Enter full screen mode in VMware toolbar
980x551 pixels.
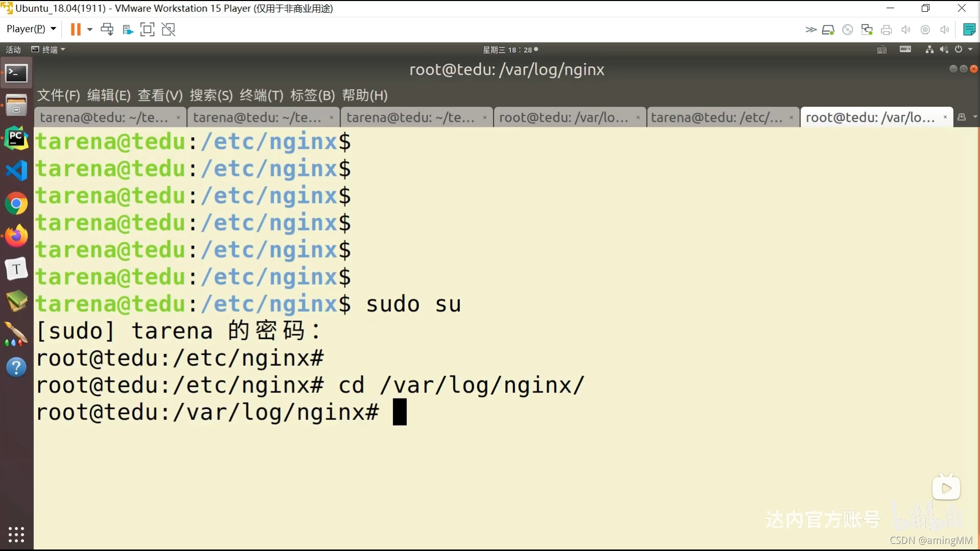click(147, 29)
